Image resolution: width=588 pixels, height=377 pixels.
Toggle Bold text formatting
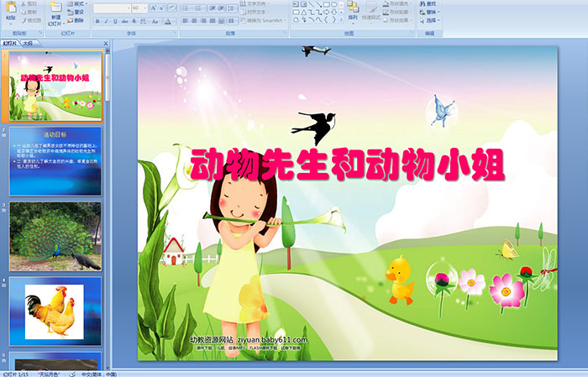[x=97, y=20]
